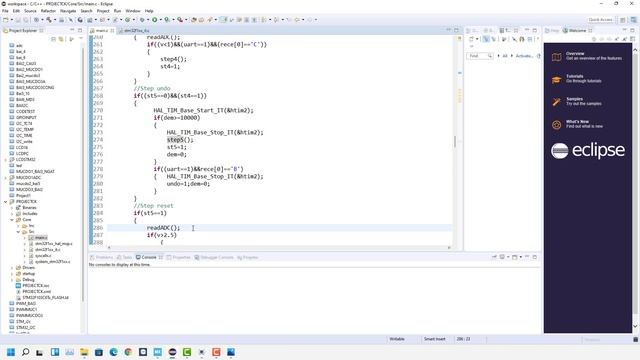The height and width of the screenshot is (360, 640).
Task: Open Eclipse from the taskbar
Action: (x=172, y=352)
